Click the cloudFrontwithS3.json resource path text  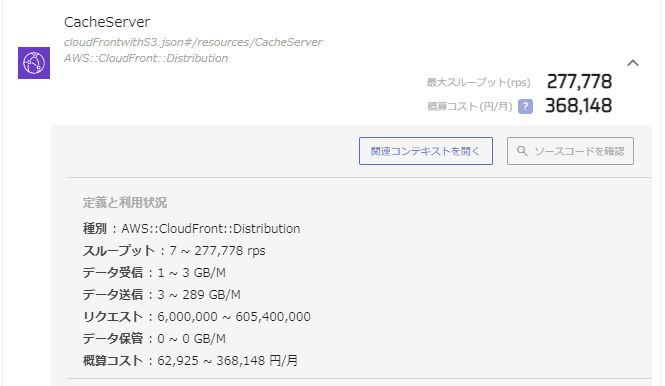[x=193, y=42]
